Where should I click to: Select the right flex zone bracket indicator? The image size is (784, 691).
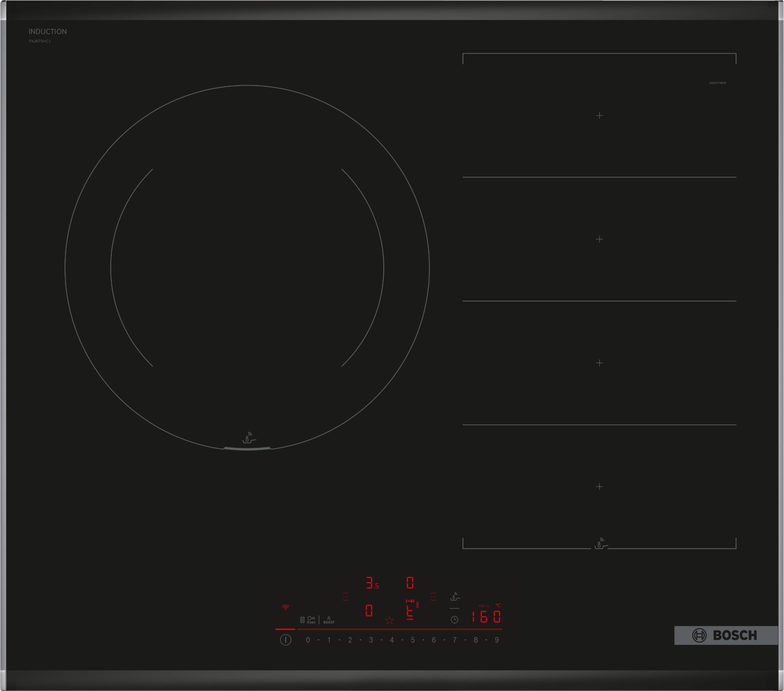(x=433, y=596)
